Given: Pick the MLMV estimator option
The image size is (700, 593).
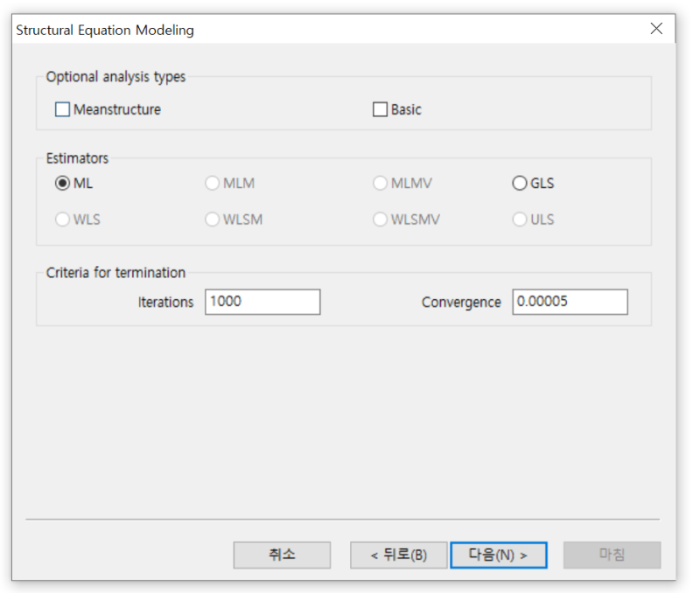Looking at the screenshot, I should pos(380,183).
